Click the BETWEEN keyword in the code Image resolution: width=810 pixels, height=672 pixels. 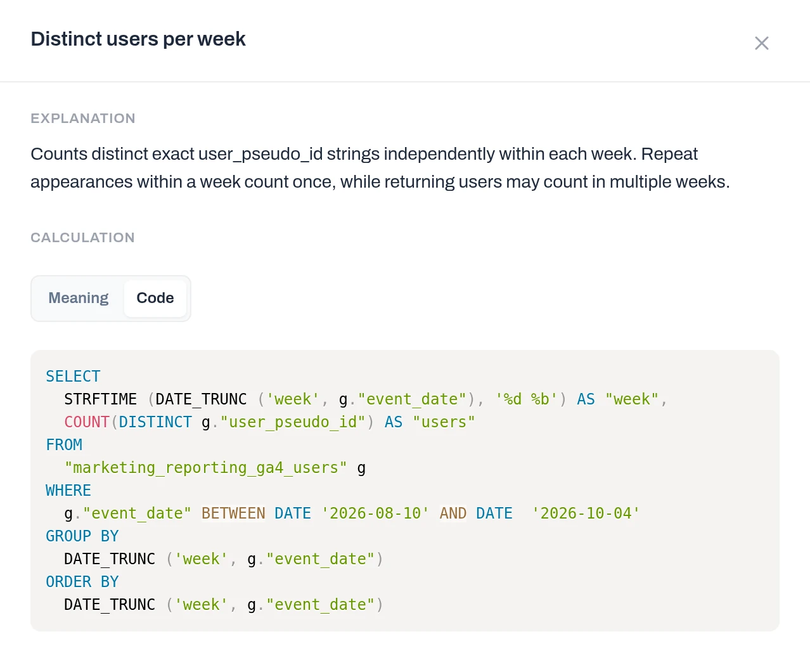click(x=233, y=514)
